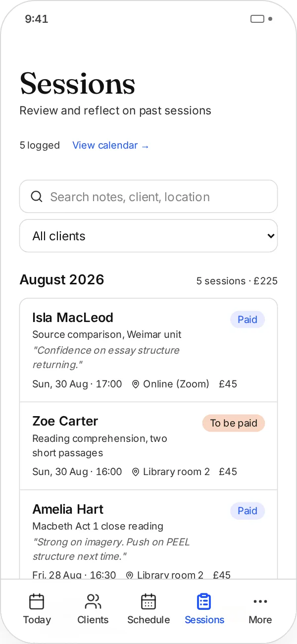
Task: Follow the View calendar link
Action: point(110,145)
